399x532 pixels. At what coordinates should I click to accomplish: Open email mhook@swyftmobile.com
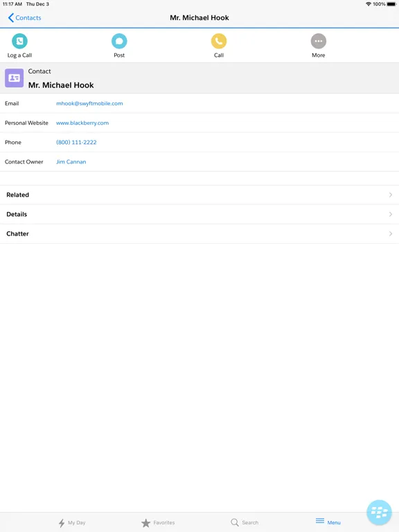[x=89, y=103]
